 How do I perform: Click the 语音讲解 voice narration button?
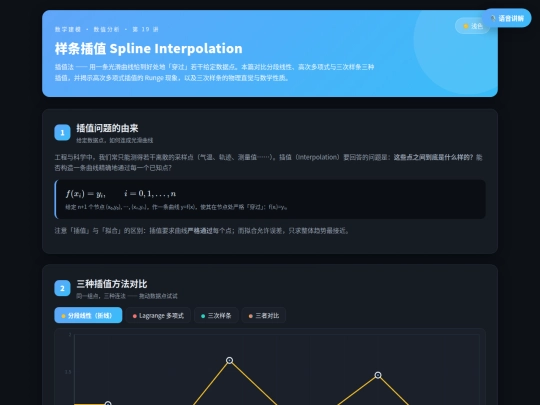point(507,18)
